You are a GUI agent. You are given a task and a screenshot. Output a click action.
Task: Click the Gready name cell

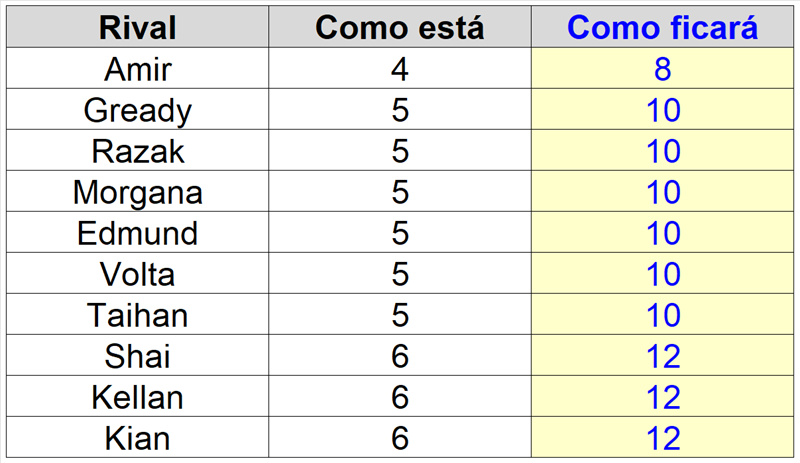(137, 110)
